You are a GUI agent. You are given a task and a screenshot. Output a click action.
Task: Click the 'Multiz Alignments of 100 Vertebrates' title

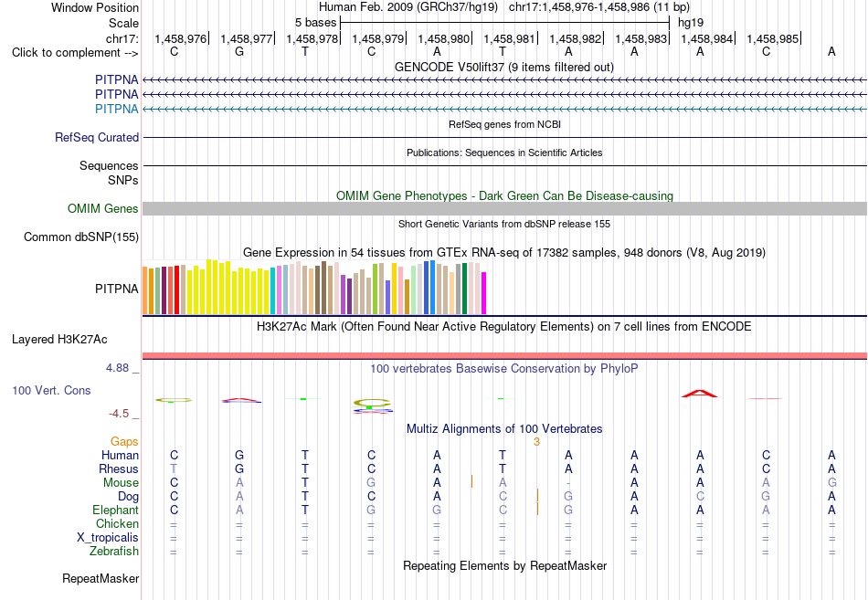click(x=504, y=429)
